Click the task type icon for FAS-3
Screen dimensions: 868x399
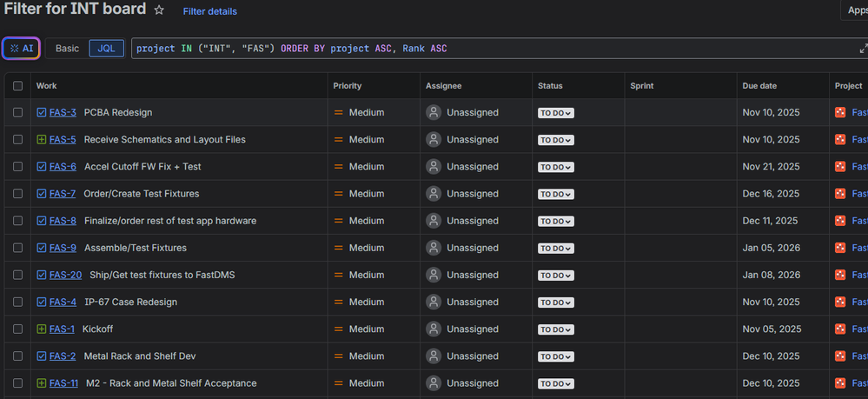coord(41,112)
